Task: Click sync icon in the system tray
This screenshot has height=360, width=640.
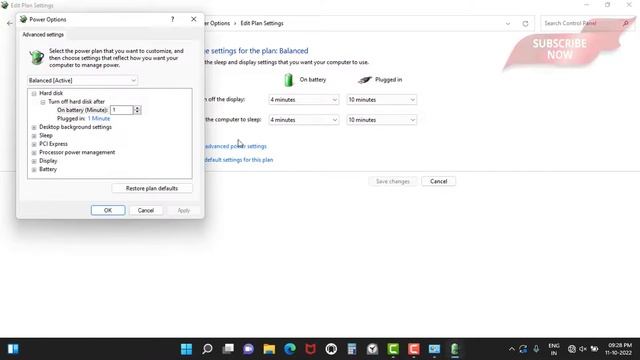Action: 523,349
